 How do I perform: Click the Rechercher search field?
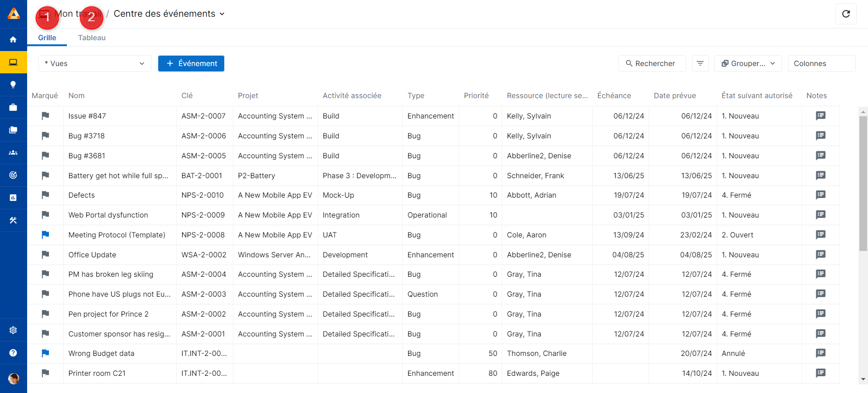(651, 64)
